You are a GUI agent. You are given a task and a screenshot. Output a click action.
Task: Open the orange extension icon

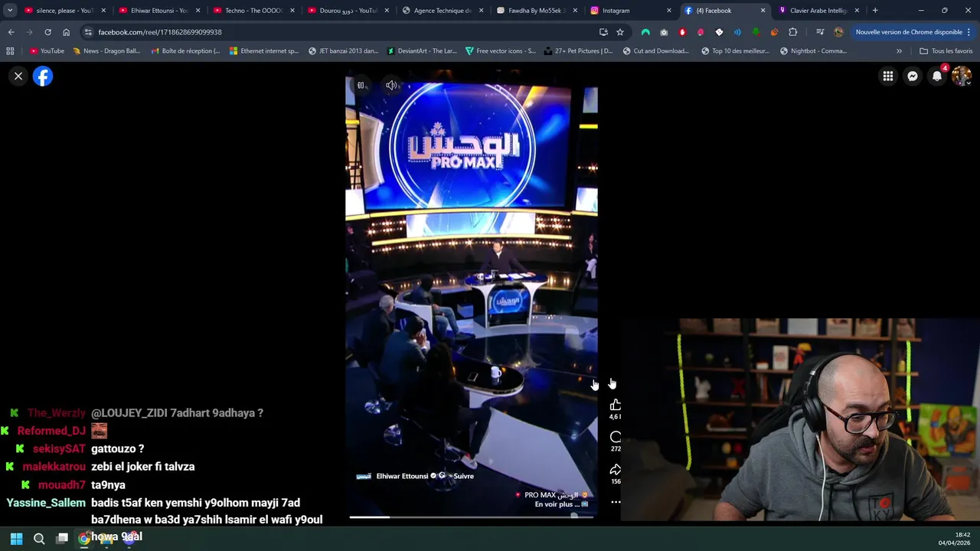pos(774,32)
